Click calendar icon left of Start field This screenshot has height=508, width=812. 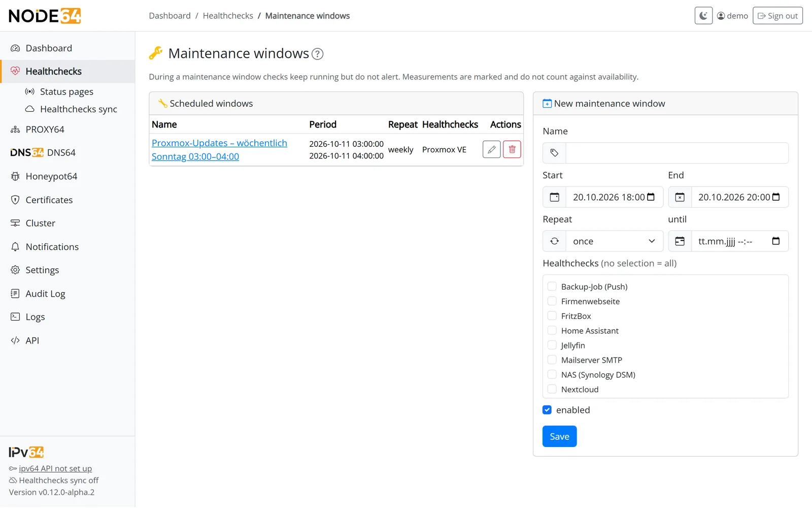554,197
